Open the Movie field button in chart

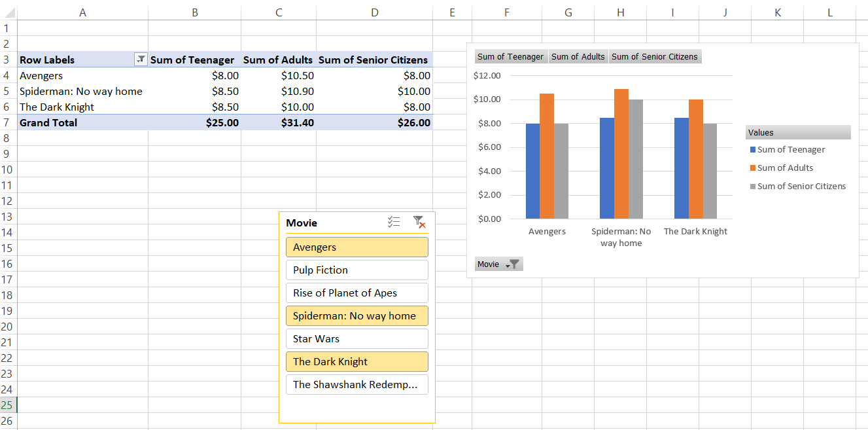click(498, 264)
